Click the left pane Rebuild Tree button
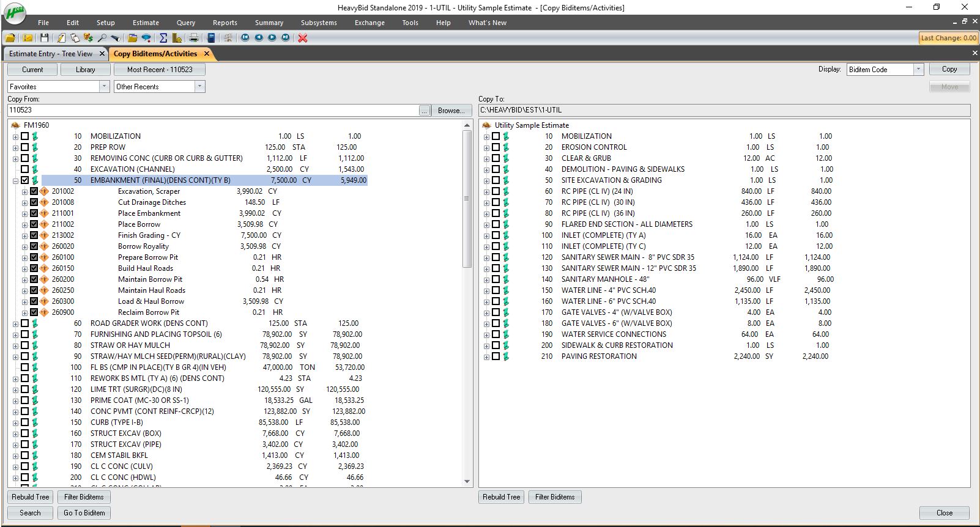Viewport: 980px width, 527px height. 31,497
